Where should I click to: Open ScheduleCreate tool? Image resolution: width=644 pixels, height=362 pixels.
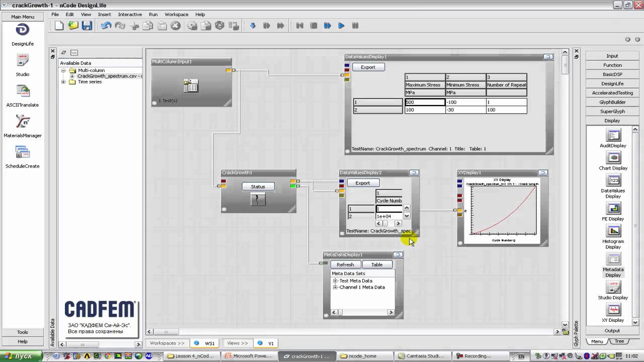tap(22, 153)
